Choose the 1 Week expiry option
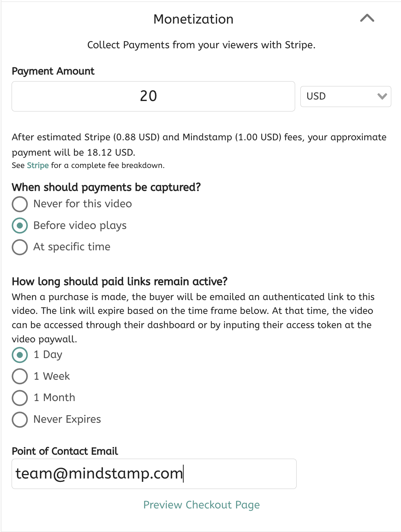The width and height of the screenshot is (401, 532). (20, 376)
